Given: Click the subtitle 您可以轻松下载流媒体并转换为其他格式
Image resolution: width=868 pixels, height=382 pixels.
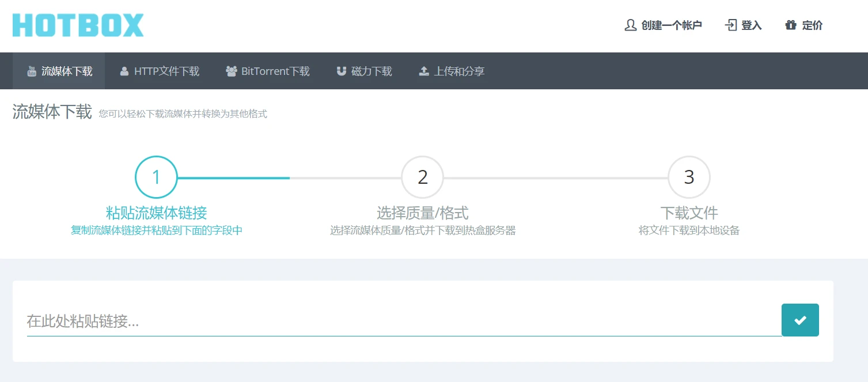Looking at the screenshot, I should [183, 114].
